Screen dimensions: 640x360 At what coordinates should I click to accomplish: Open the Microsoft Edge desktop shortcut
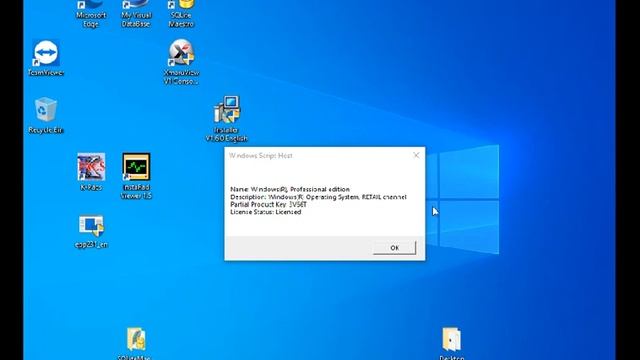pos(91,13)
